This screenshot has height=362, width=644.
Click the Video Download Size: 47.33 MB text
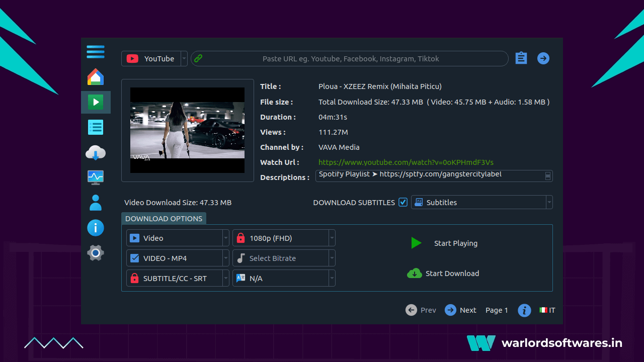point(178,203)
